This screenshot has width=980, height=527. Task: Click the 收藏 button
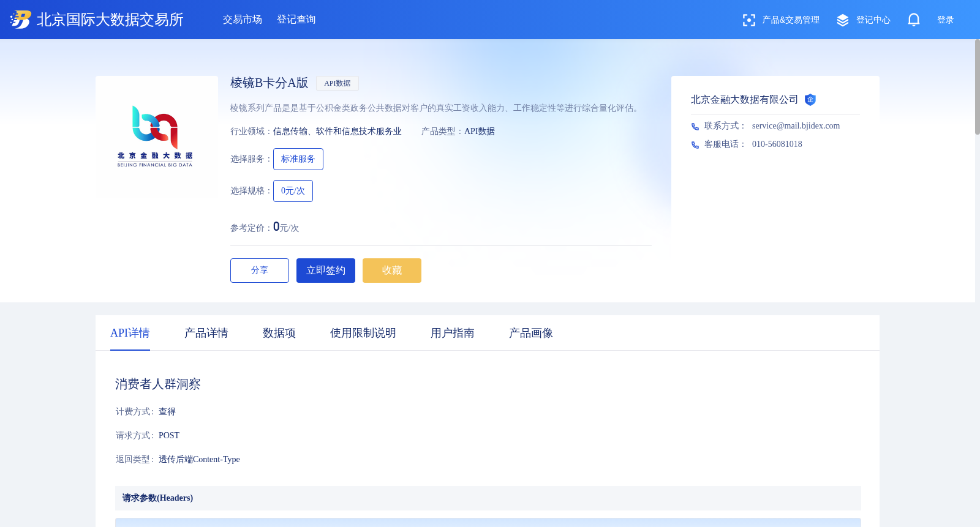coord(392,271)
